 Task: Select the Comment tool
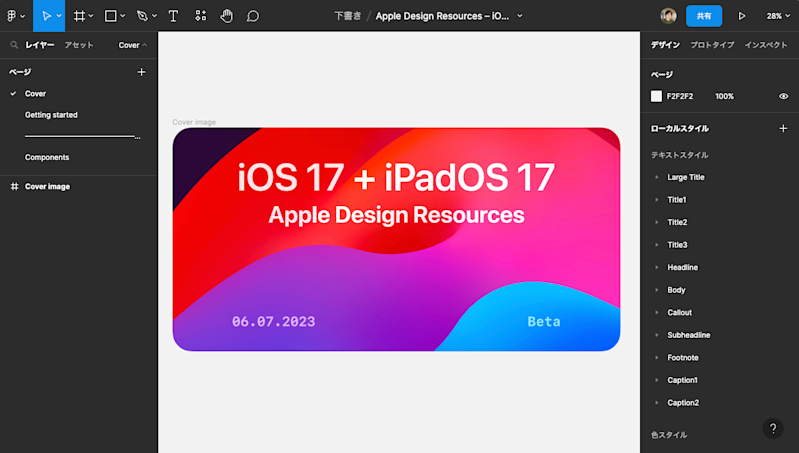pos(253,16)
